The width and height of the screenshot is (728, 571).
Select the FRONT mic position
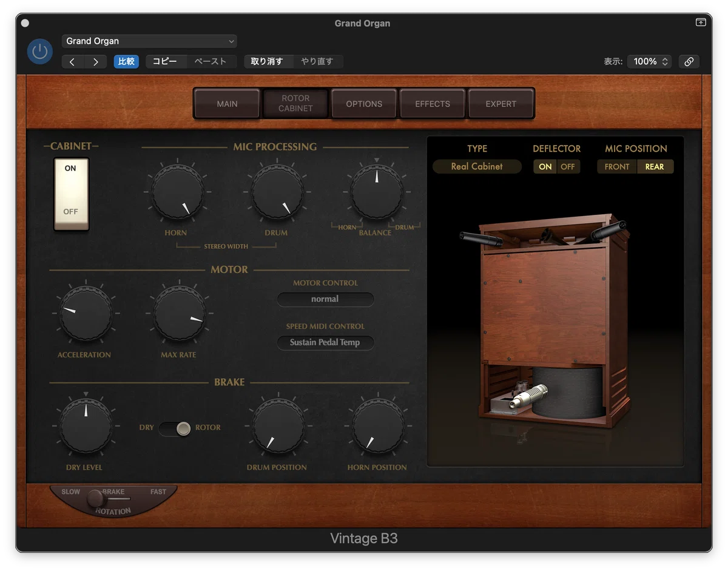click(617, 167)
